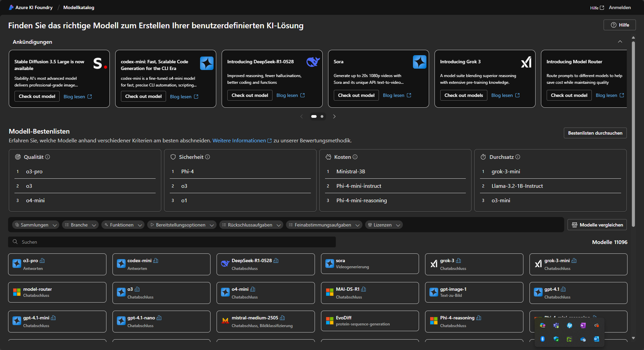Click the Stability AI logo on first announcement
Screen dimensions: 644x350
100,63
